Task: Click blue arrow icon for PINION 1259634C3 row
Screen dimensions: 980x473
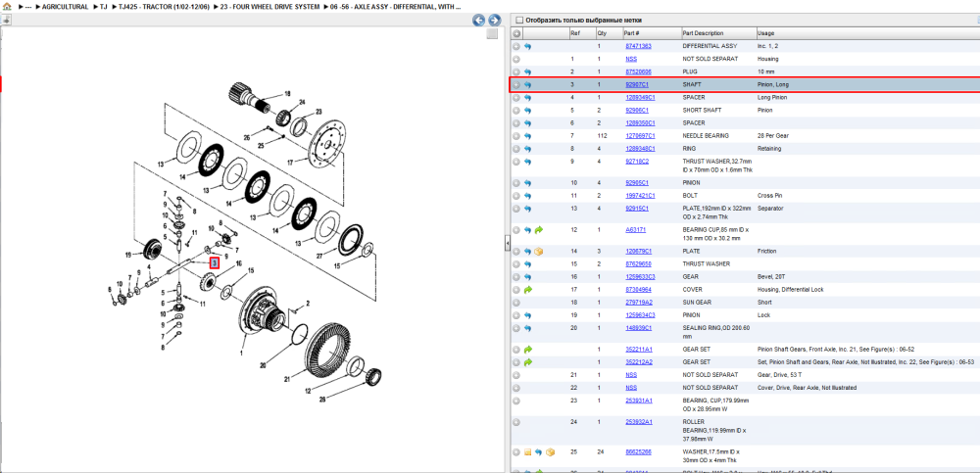Action: click(x=527, y=315)
